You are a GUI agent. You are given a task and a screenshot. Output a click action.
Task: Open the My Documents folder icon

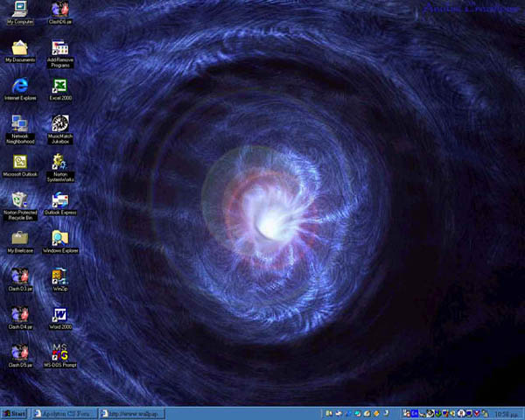(x=19, y=47)
